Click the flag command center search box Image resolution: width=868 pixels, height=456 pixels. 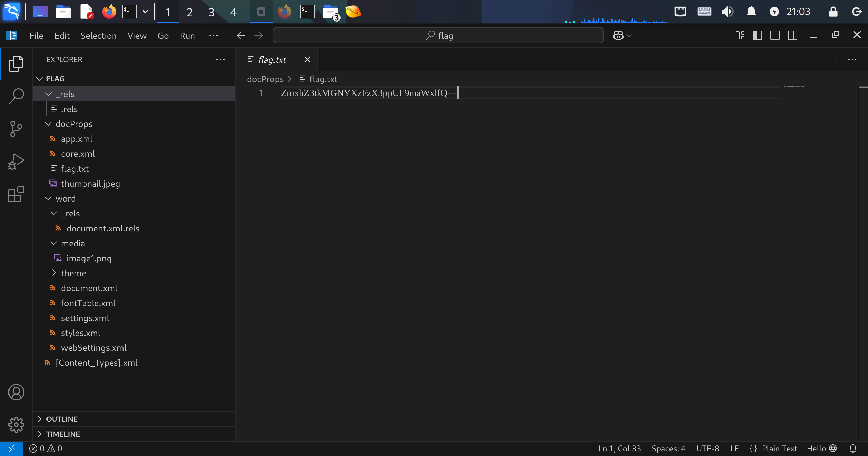click(x=438, y=36)
